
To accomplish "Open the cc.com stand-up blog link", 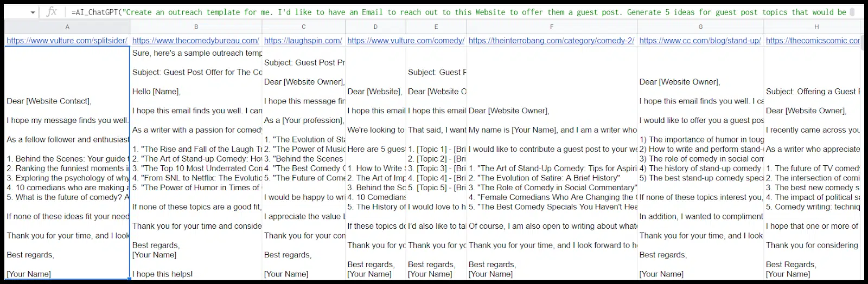I will point(700,41).
